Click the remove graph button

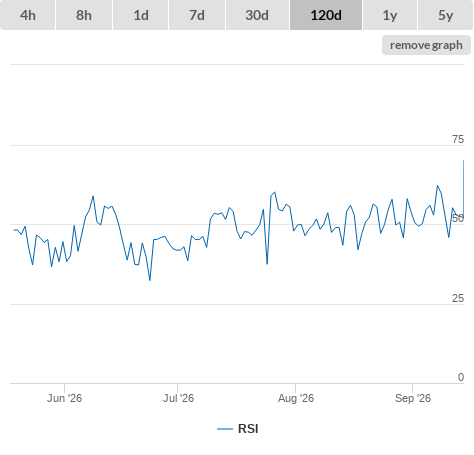click(426, 45)
